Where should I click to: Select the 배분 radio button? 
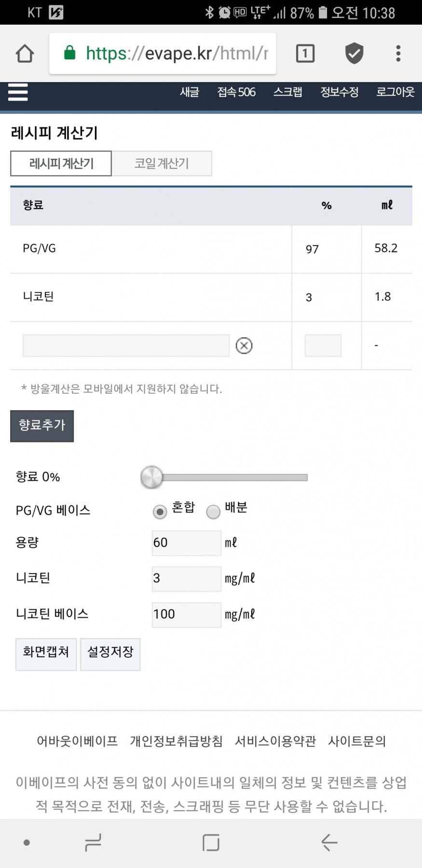213,511
